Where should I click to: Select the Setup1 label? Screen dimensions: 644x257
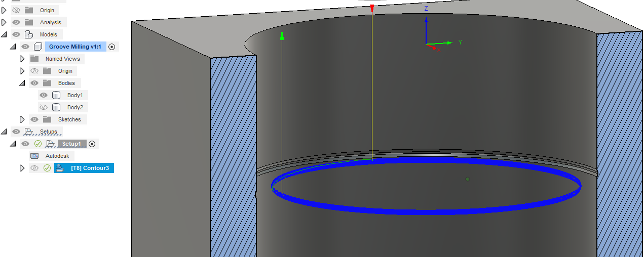[71, 144]
